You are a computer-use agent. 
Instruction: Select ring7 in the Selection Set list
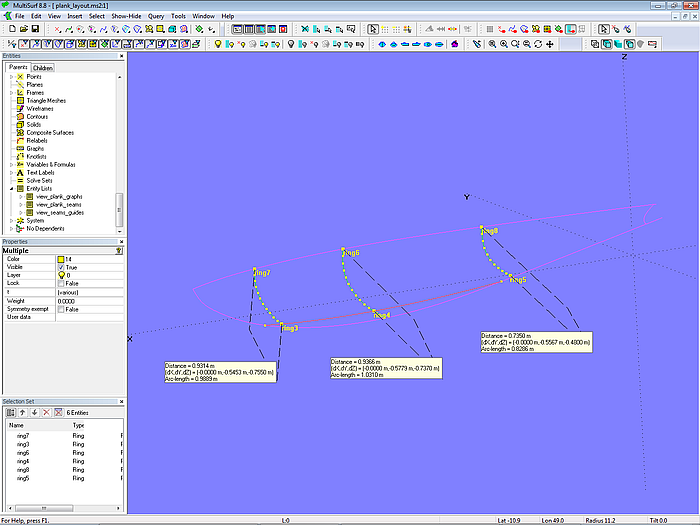coord(23,436)
